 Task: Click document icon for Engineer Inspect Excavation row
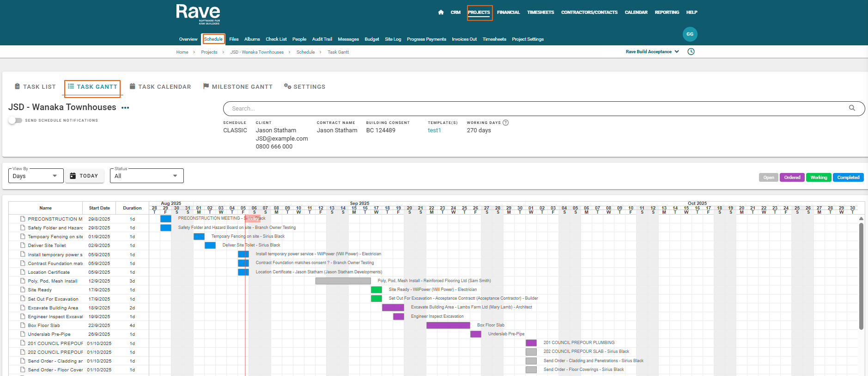pyautogui.click(x=23, y=316)
